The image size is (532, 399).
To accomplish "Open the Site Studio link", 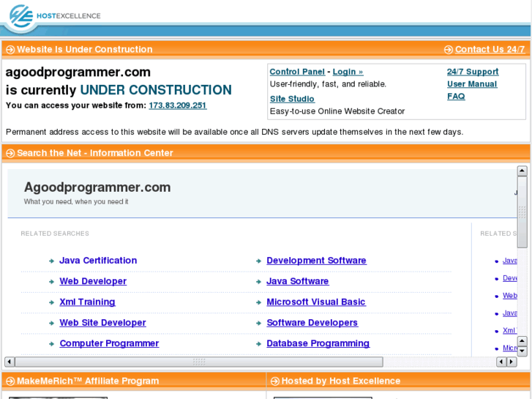I will [x=292, y=99].
